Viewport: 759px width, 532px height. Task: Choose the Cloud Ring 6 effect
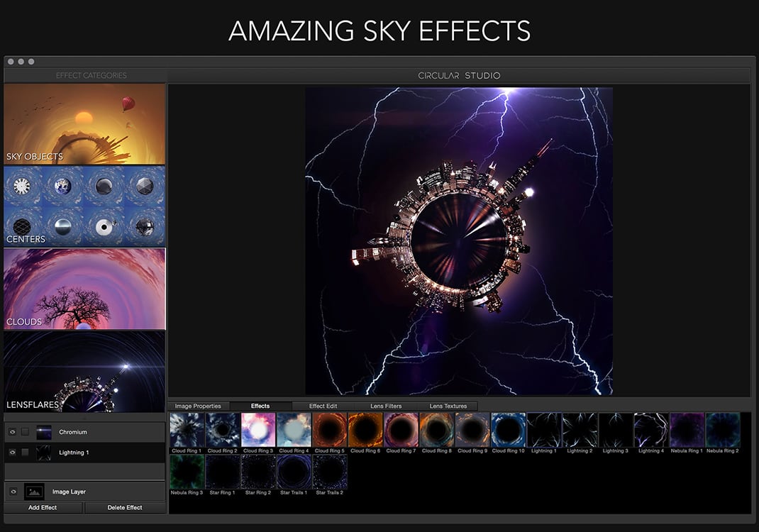coord(366,430)
